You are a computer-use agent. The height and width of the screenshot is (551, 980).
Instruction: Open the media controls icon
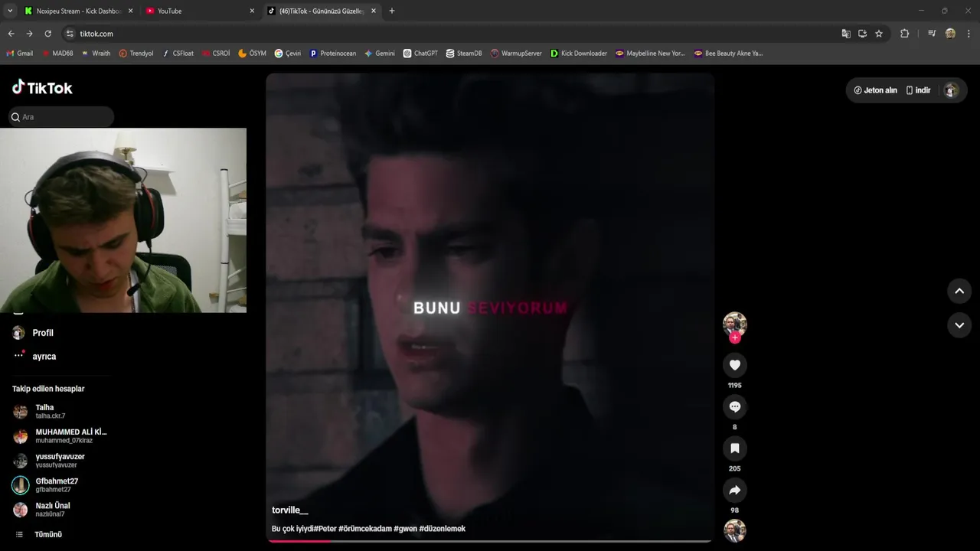pyautogui.click(x=932, y=34)
